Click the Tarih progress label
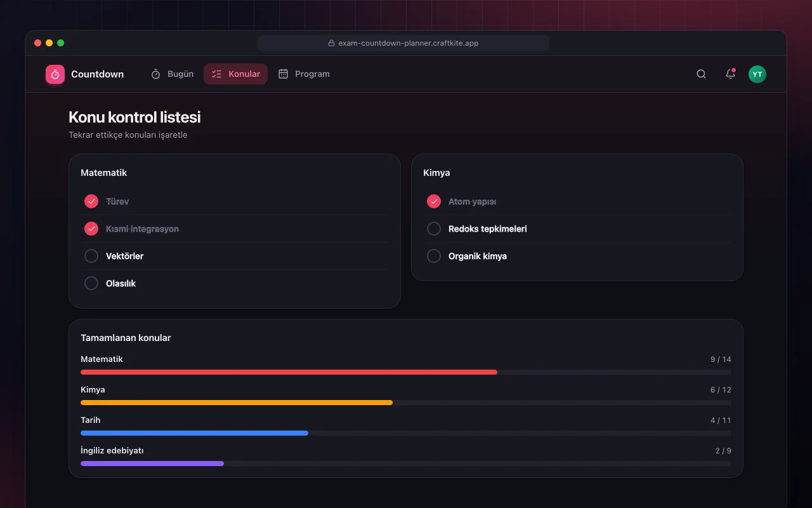The width and height of the screenshot is (812, 508). [91, 420]
